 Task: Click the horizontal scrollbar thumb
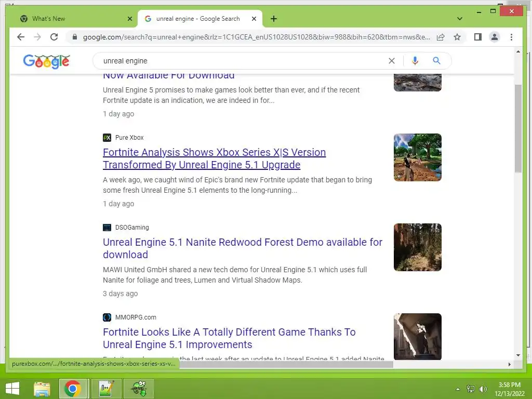pos(286,364)
